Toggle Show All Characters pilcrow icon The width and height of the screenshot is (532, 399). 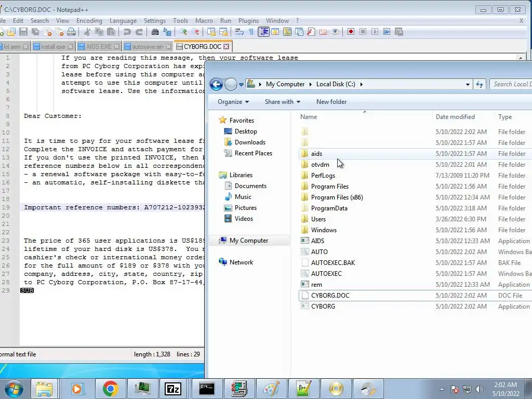[251, 32]
